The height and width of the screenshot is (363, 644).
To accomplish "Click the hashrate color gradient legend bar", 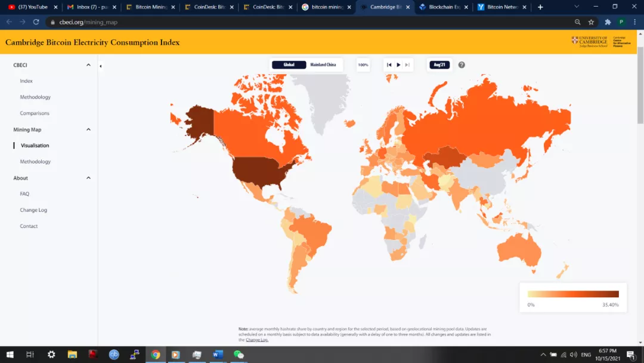I will pyautogui.click(x=573, y=294).
